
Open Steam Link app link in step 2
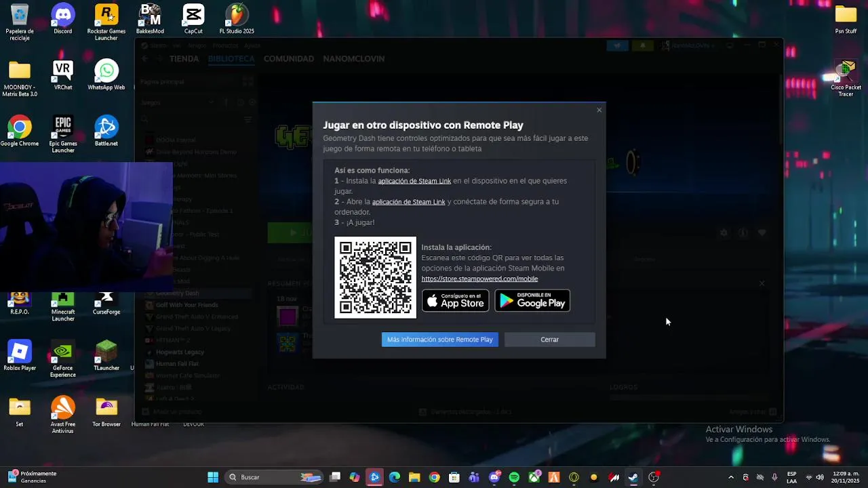(409, 202)
